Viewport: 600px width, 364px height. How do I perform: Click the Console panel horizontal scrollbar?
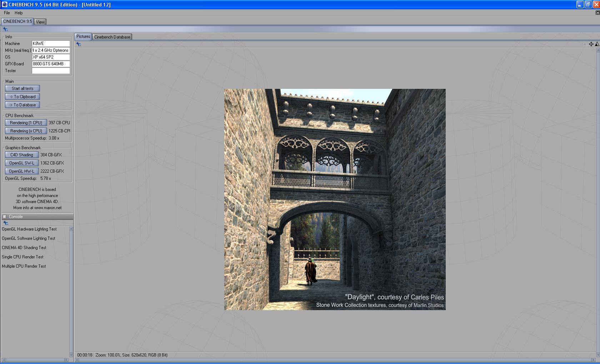[x=35, y=360]
